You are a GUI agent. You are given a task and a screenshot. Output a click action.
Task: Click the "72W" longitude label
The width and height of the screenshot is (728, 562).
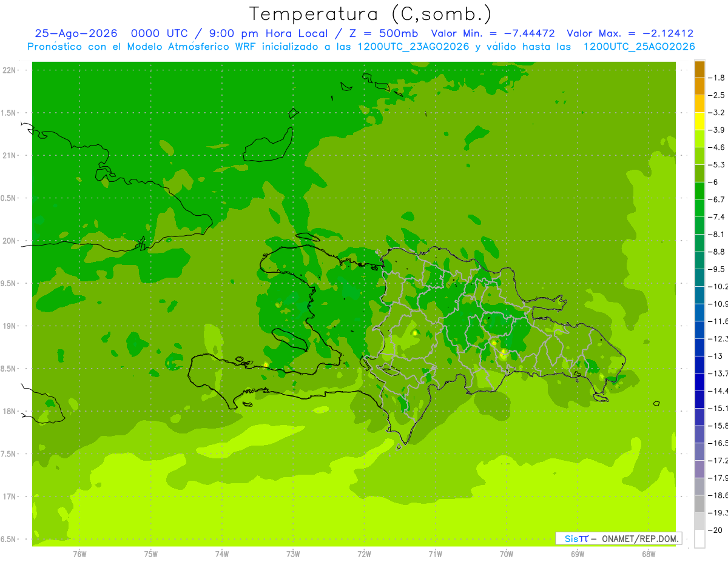point(364,554)
